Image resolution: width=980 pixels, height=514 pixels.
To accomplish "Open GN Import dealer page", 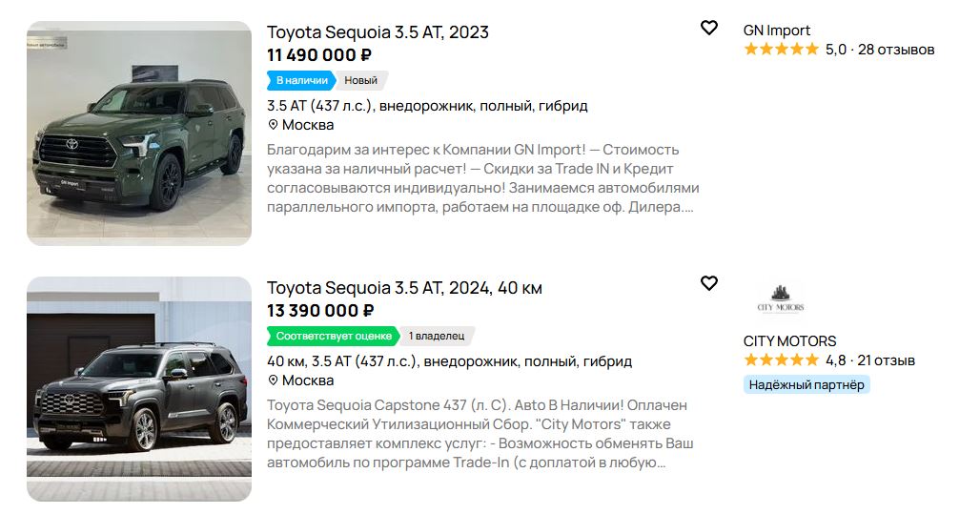I will 777,31.
